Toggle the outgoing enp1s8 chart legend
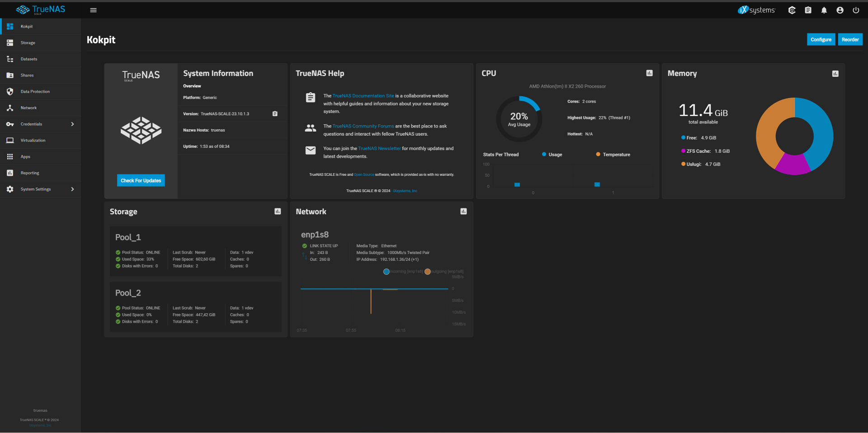Viewport: 868px width, 433px height. coord(444,272)
